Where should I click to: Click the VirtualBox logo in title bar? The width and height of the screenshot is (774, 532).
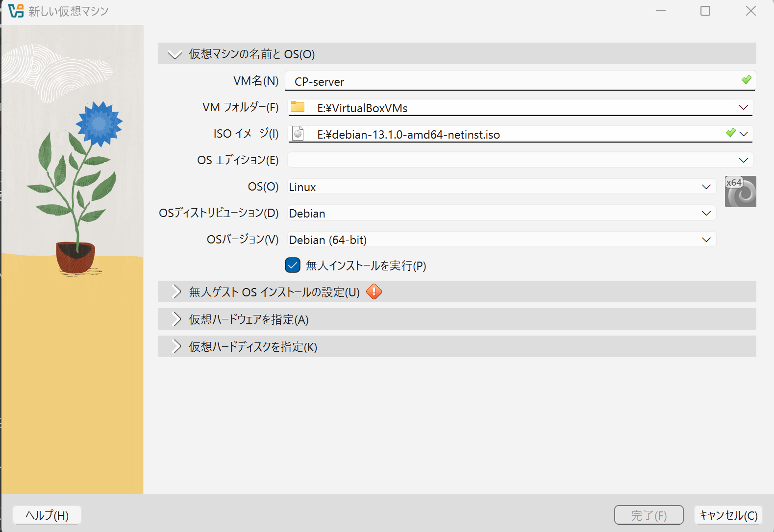16,11
